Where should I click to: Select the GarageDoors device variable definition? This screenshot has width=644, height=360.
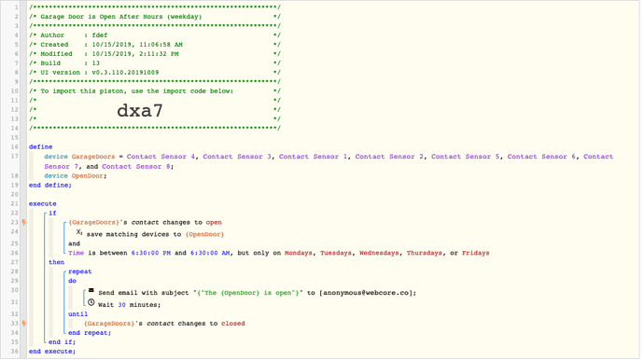[329, 161]
